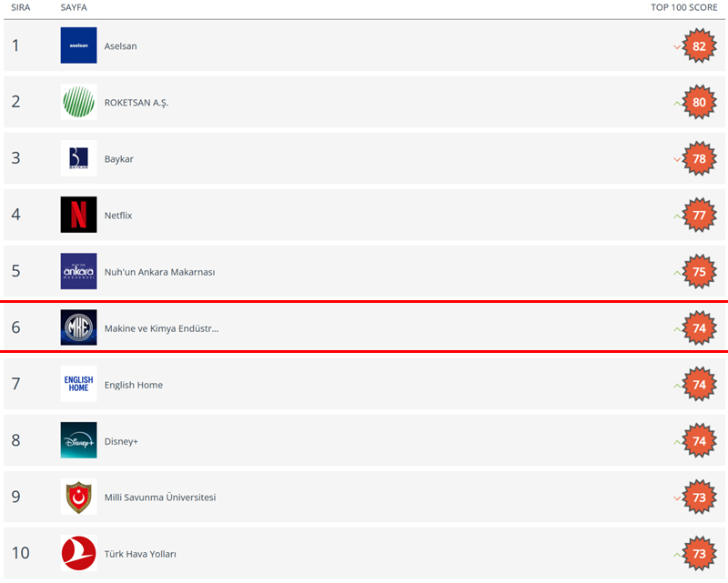The height and width of the screenshot is (583, 728).
Task: Open the Baykar logo thumbnail
Action: point(78,158)
